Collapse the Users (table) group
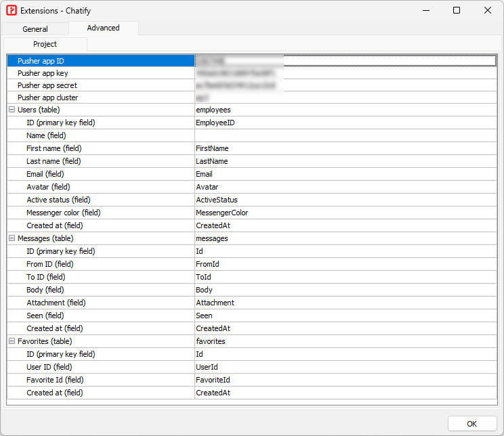 12,110
